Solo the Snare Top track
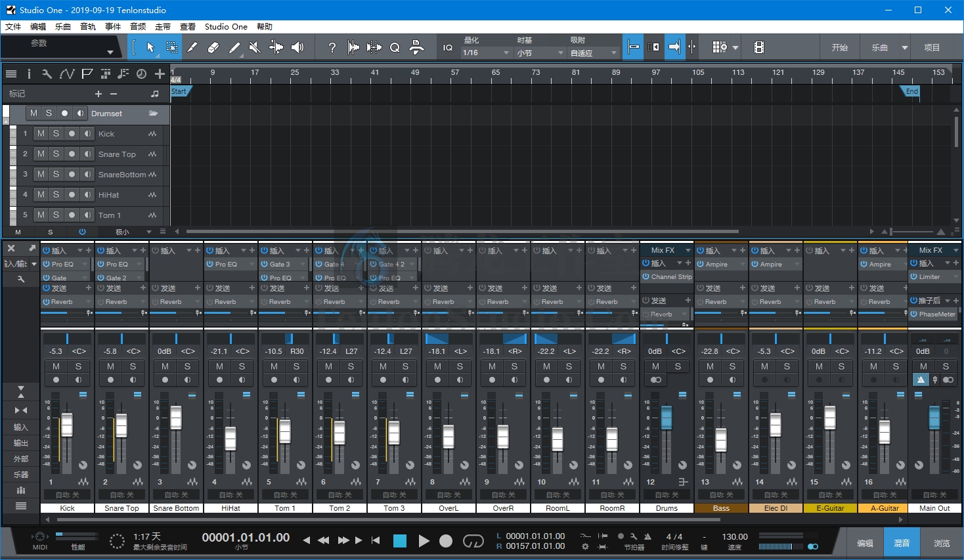964x560 pixels. 56,154
